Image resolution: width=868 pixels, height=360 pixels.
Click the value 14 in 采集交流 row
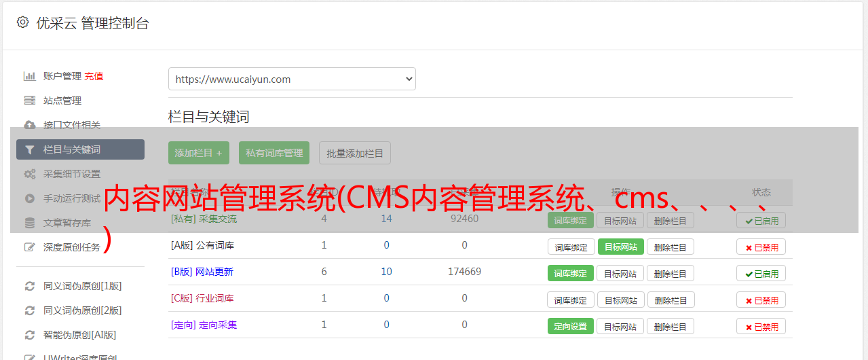[386, 219]
